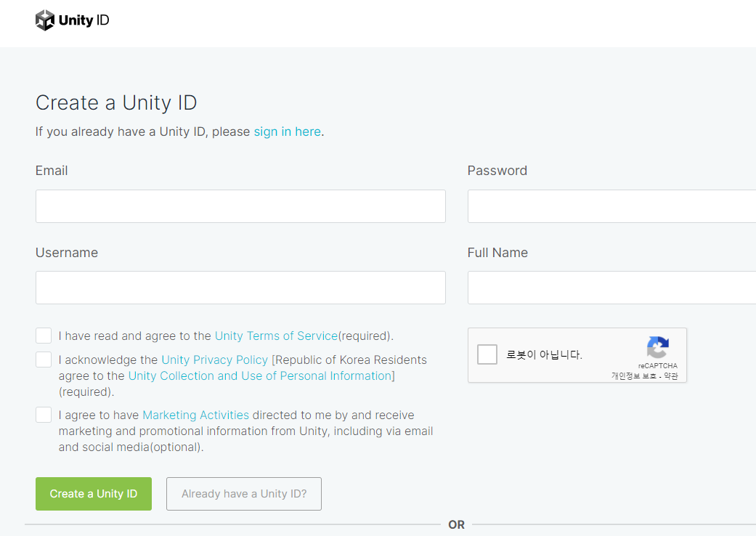Click the Unity ID logo
The height and width of the screenshot is (536, 756).
pyautogui.click(x=73, y=20)
